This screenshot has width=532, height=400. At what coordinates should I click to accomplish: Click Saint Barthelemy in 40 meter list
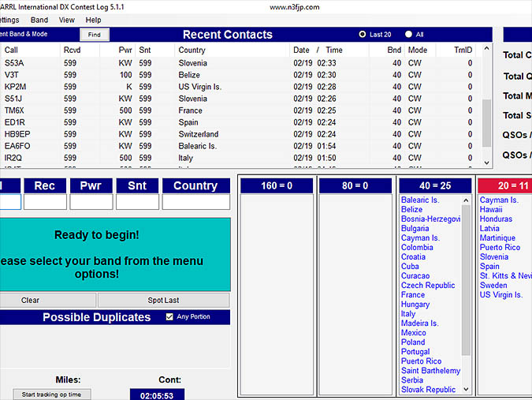[x=430, y=371]
